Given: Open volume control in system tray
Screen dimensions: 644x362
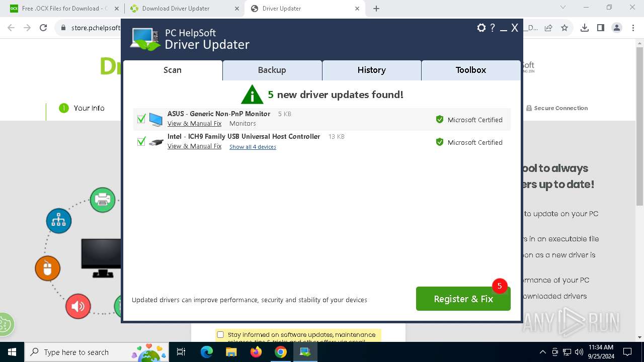Looking at the screenshot, I should click(579, 352).
